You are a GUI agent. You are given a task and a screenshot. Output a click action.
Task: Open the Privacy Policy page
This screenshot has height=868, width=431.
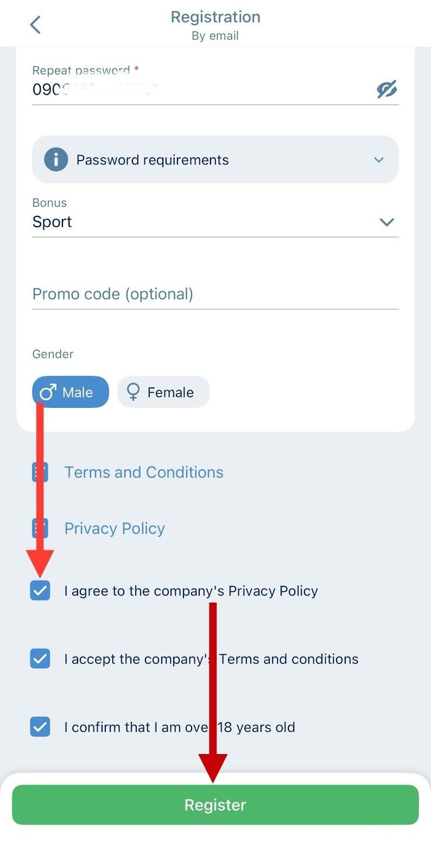[x=114, y=527]
